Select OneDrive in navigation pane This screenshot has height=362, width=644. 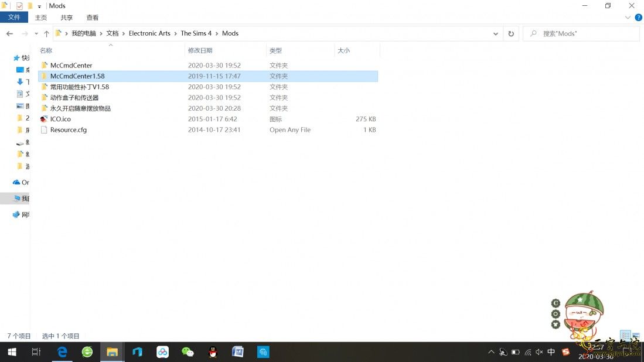pos(21,182)
